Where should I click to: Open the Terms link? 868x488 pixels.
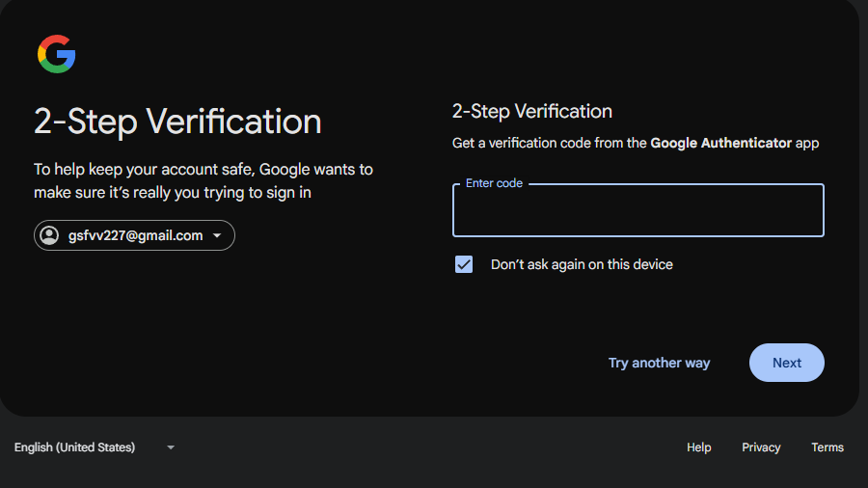[x=827, y=447]
